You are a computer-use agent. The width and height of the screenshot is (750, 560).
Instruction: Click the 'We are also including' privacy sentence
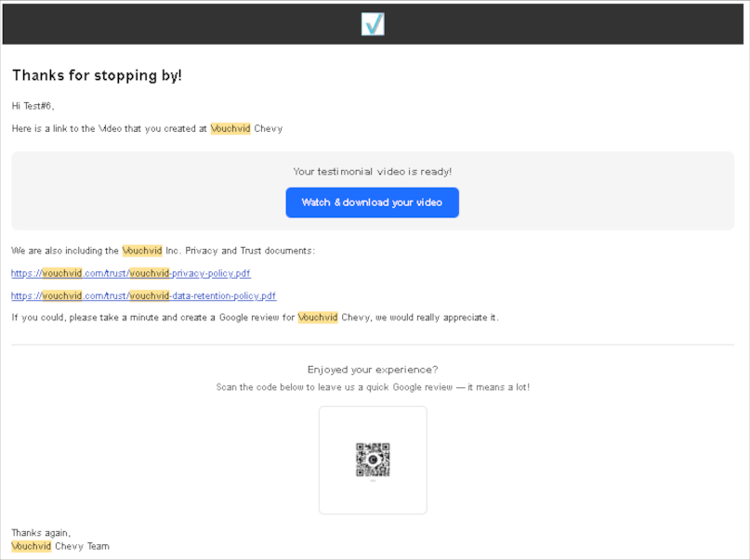click(164, 251)
